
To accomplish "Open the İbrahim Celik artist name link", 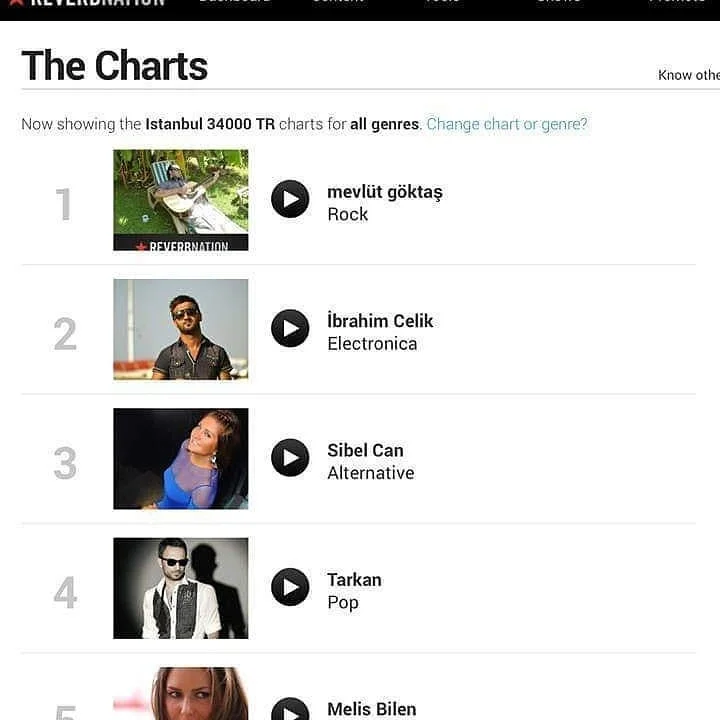I will pyautogui.click(x=380, y=321).
